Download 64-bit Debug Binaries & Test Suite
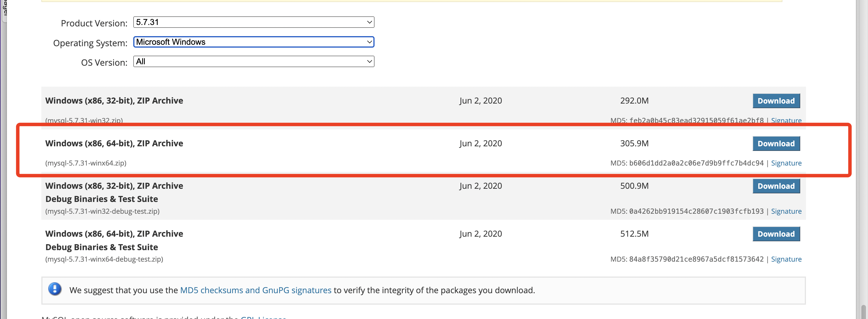868x319 pixels. click(776, 234)
